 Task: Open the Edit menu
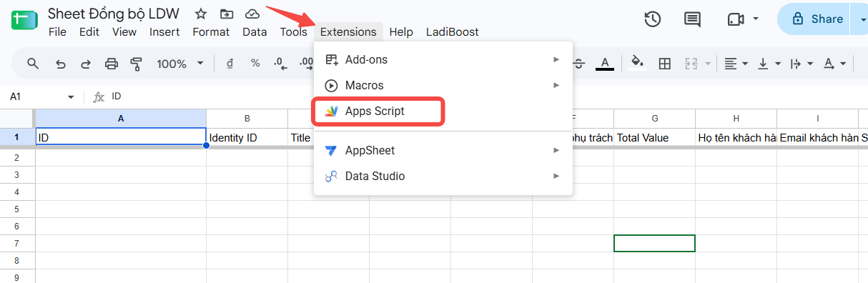(x=89, y=31)
